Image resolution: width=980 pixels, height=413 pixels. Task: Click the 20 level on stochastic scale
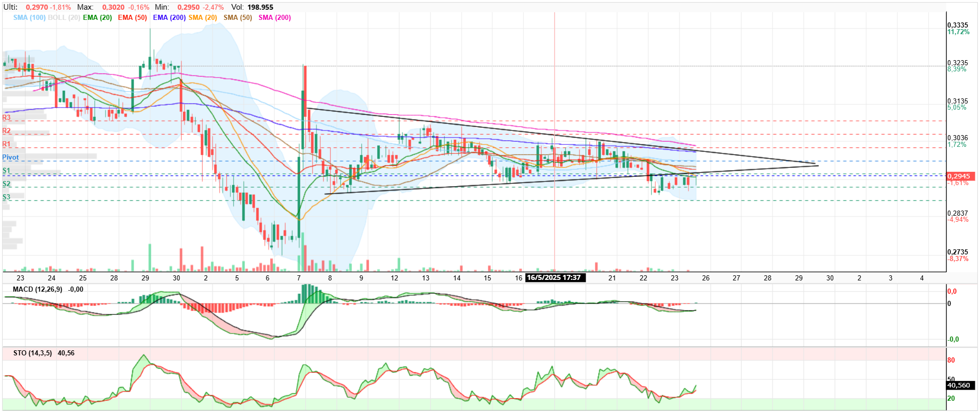point(951,399)
